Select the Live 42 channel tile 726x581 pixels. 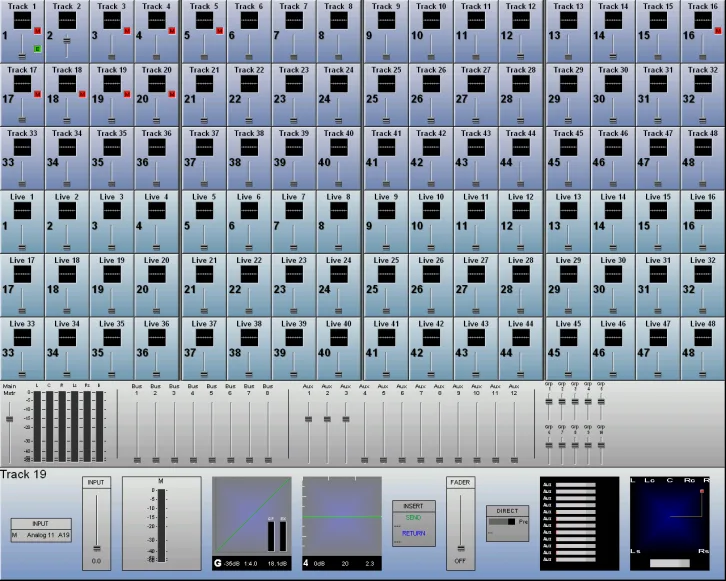(x=431, y=349)
